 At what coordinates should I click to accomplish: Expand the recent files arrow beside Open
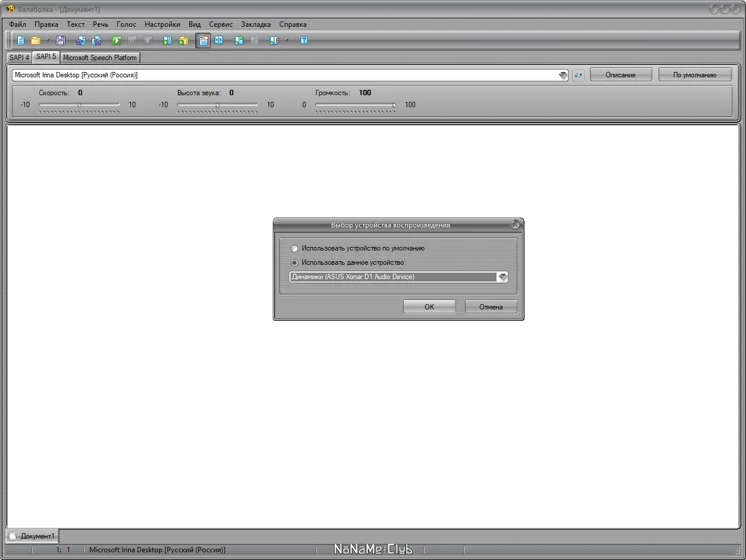click(x=48, y=40)
